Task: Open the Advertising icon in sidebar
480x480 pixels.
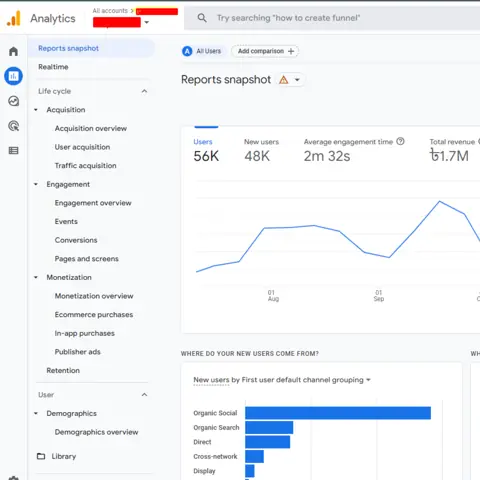Action: tap(13, 126)
